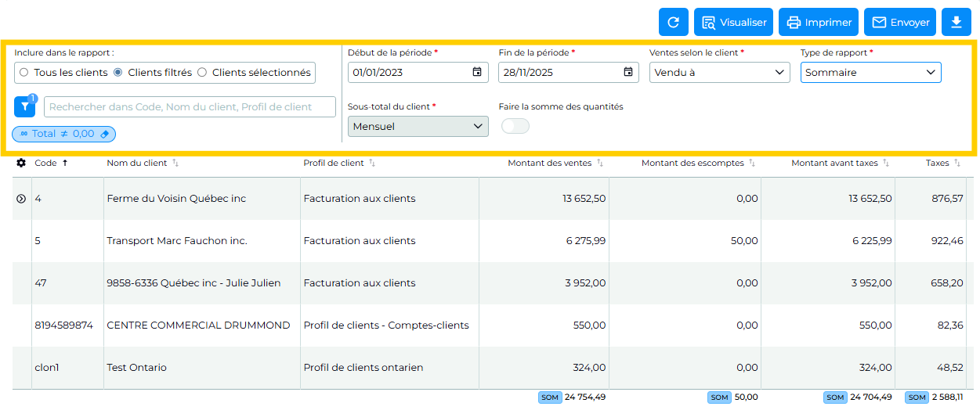Click CENTRE COMMERCIAL DRUMMOND name
The width and height of the screenshot is (980, 410).
pos(198,325)
